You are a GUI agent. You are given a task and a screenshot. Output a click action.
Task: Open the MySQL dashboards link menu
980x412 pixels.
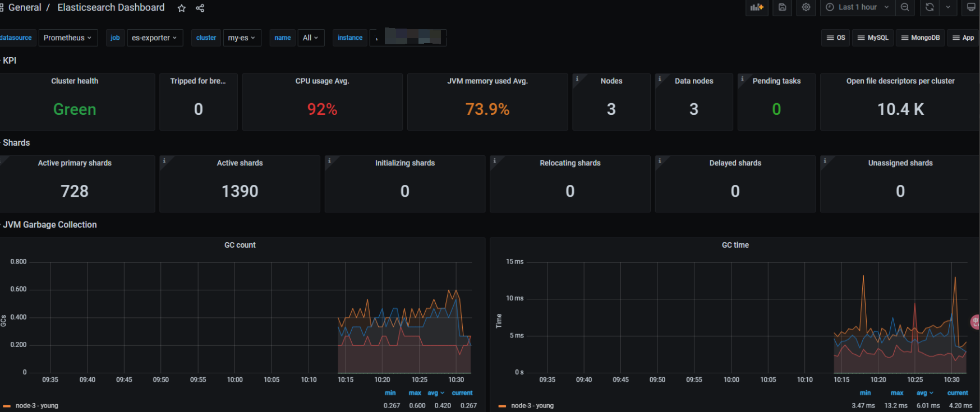[873, 38]
